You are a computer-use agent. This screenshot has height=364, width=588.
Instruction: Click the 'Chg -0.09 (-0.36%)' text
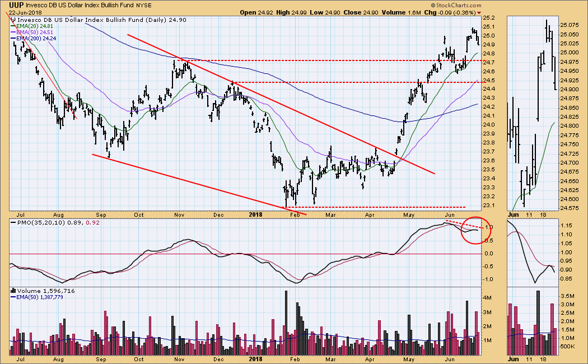[x=450, y=12]
